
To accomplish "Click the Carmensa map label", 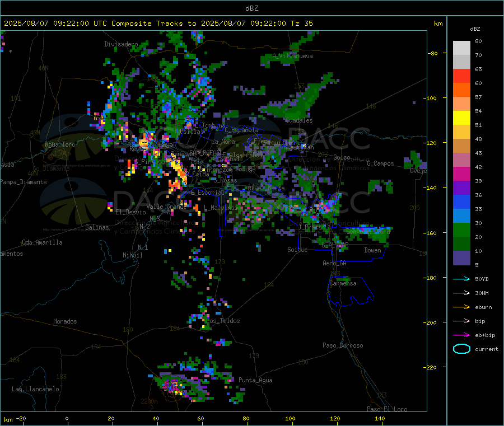I will (x=343, y=283).
